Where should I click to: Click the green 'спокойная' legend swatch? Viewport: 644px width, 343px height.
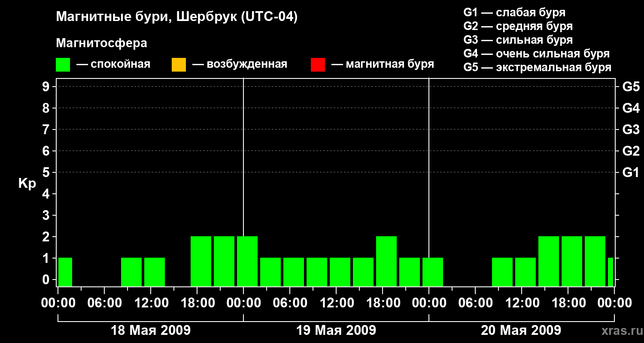63,65
